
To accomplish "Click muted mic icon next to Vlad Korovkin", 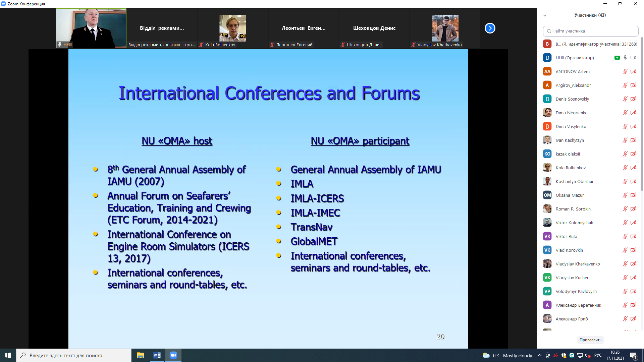I will click(x=625, y=250).
